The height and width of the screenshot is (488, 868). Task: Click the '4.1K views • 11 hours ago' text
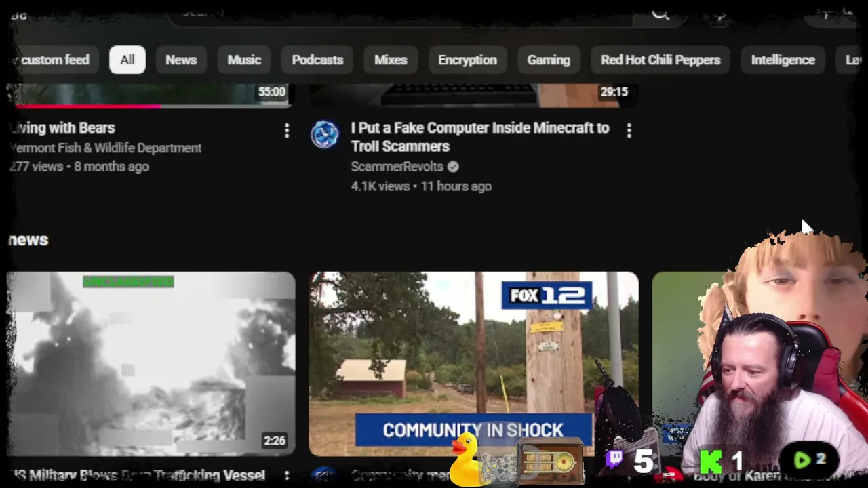tap(421, 186)
